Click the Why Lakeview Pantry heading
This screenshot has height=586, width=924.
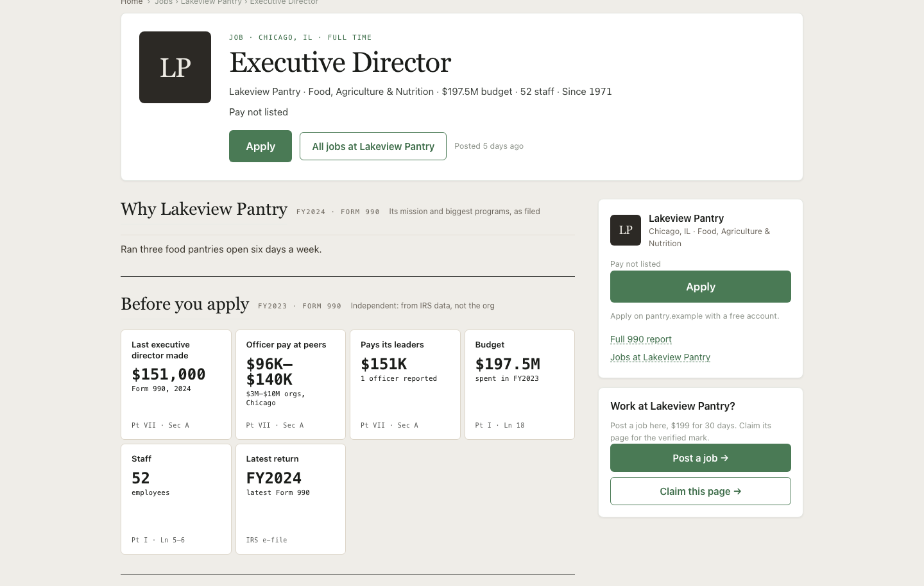point(204,209)
